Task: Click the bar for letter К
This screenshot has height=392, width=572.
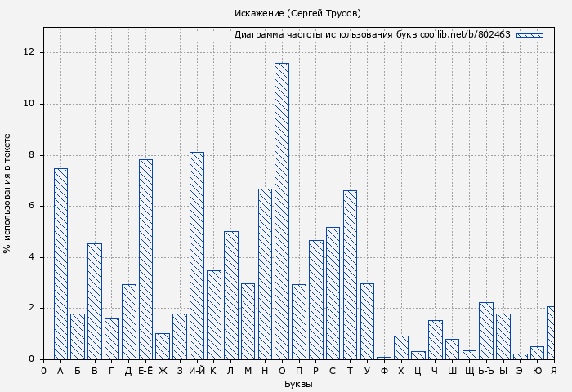Action: click(x=213, y=314)
